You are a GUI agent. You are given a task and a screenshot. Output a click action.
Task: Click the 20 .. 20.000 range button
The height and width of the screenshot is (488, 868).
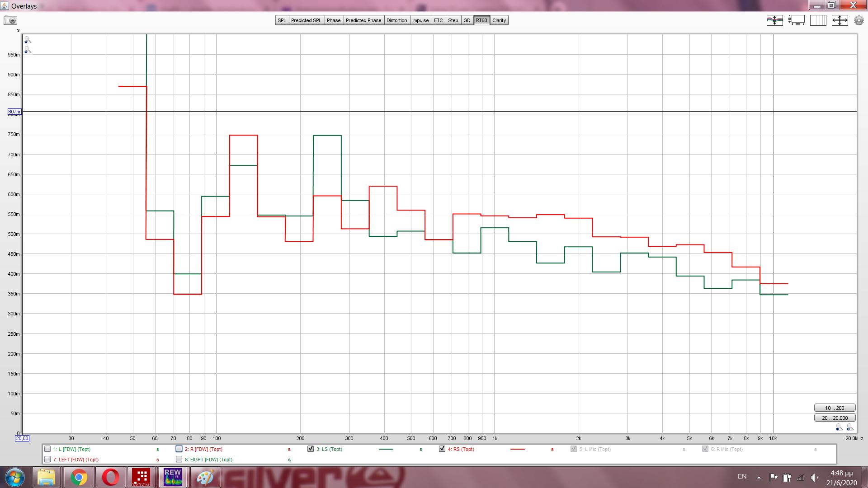834,418
